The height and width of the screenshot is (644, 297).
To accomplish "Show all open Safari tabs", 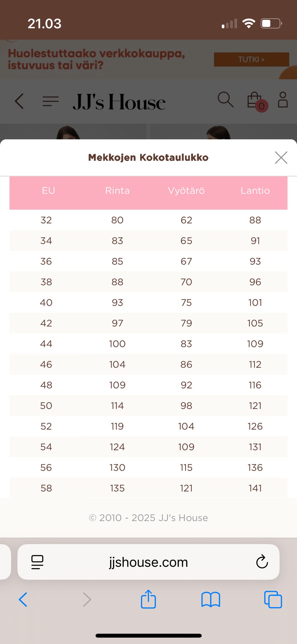I will pyautogui.click(x=273, y=599).
